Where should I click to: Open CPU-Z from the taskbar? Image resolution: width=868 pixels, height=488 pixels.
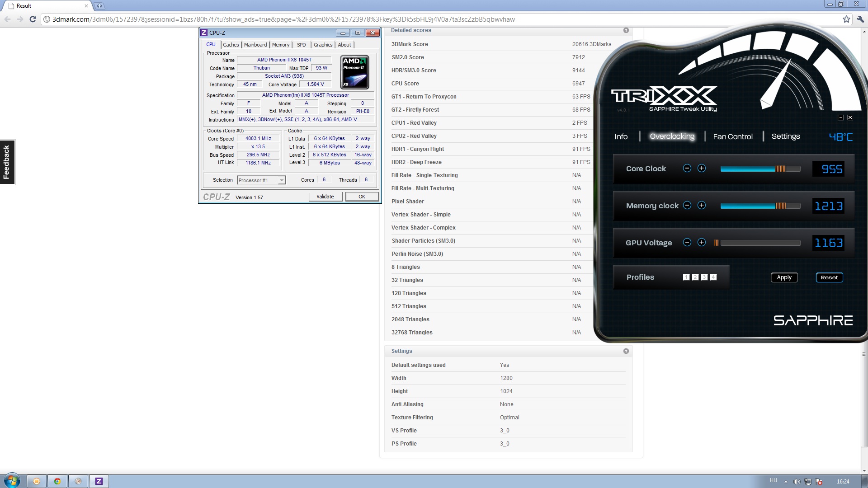tap(99, 481)
